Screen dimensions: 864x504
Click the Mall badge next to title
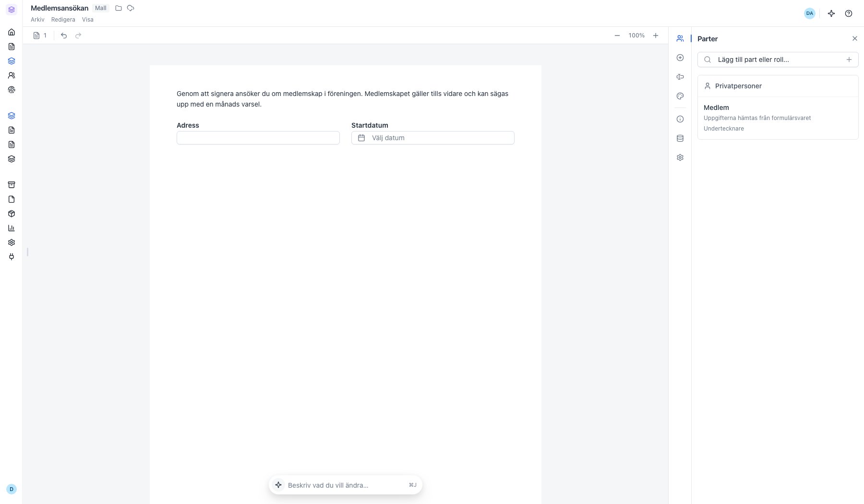click(101, 8)
